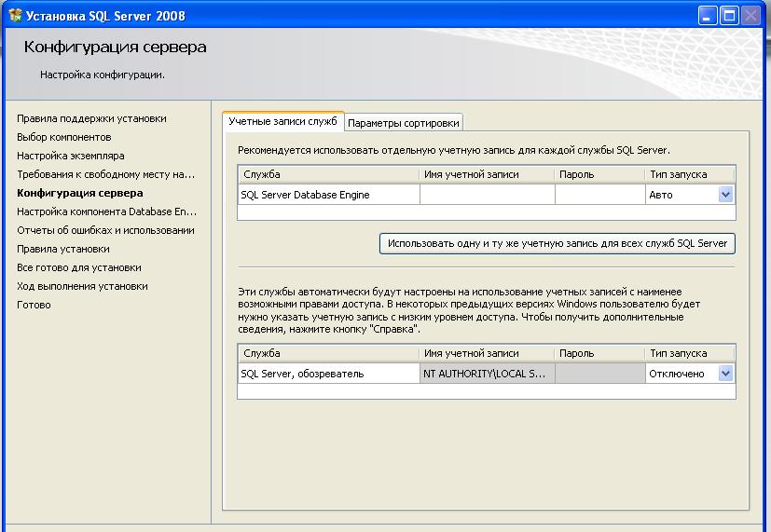Click the NT AUTHORITY\LOCAL S... account cell
The image size is (771, 532).
click(x=488, y=374)
